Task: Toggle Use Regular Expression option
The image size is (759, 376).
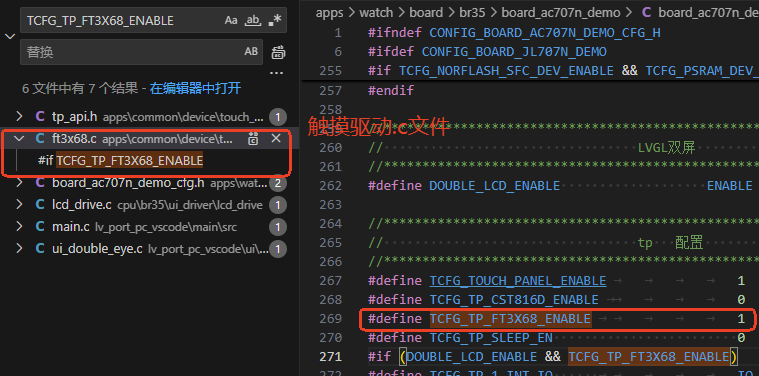Action: click(x=274, y=20)
